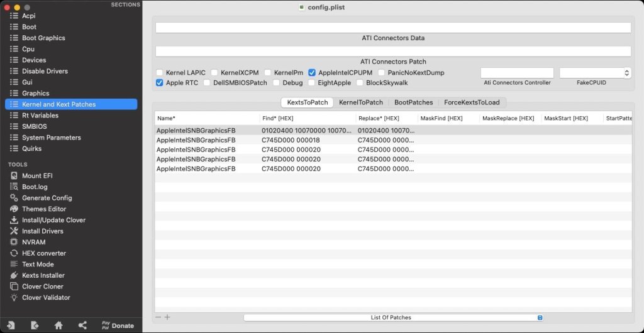Click the NVRAM chip icon
The width and height of the screenshot is (644, 333).
(14, 242)
